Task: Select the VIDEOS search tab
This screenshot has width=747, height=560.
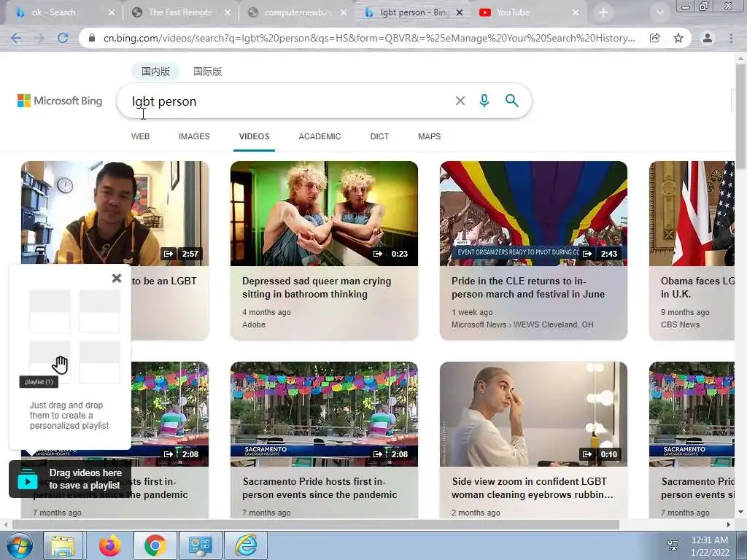Action: point(254,136)
